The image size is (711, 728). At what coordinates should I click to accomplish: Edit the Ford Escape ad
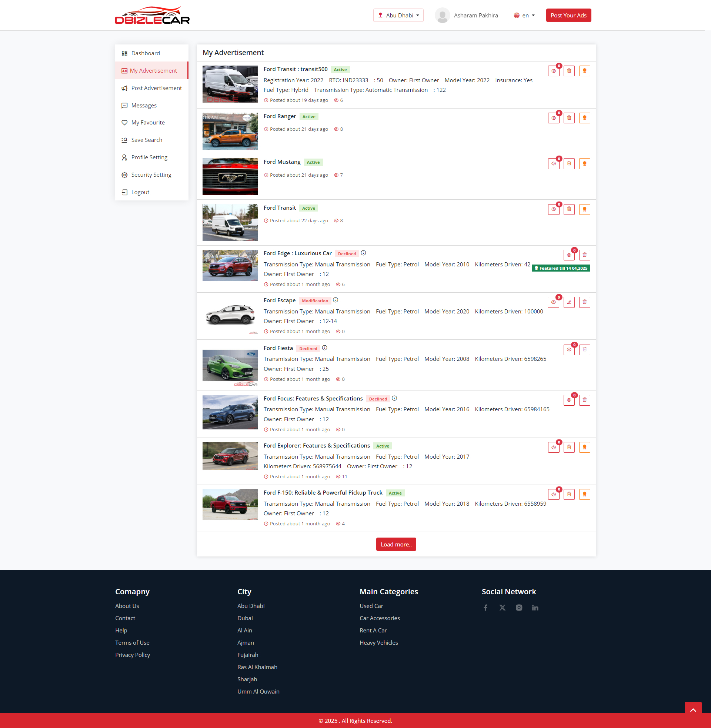click(569, 302)
